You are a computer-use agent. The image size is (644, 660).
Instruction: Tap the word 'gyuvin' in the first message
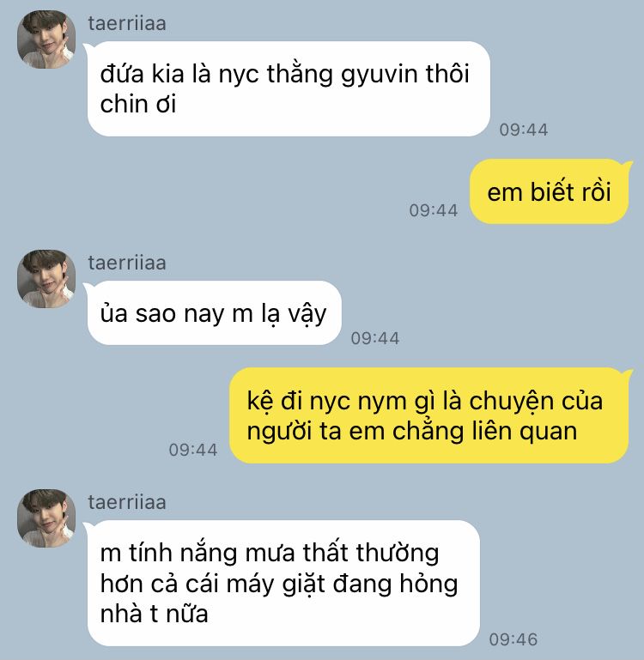(379, 75)
